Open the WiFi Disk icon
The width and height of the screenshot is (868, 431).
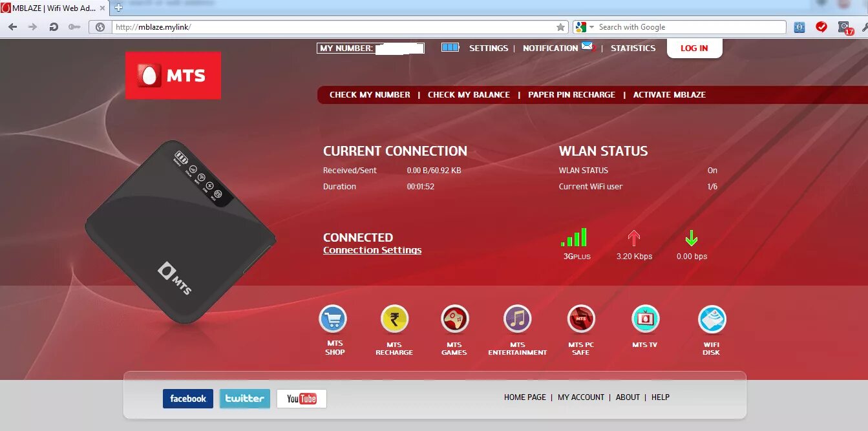tap(712, 319)
